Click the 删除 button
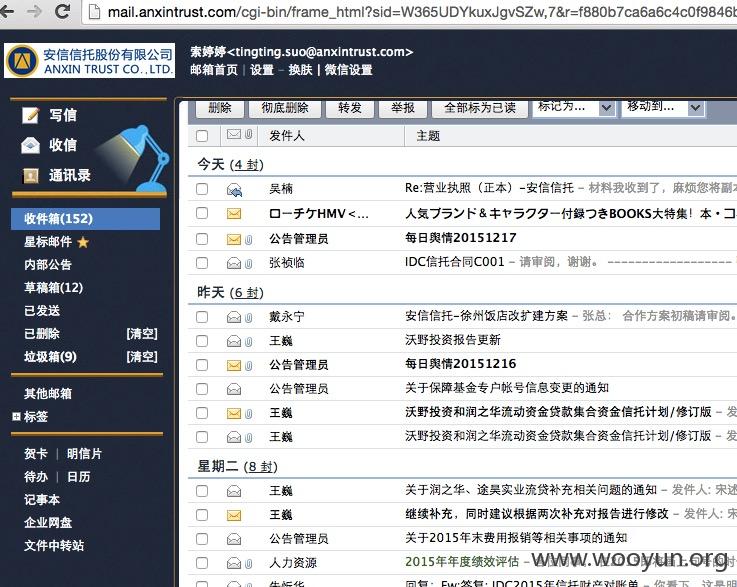This screenshot has width=737, height=587. (220, 108)
